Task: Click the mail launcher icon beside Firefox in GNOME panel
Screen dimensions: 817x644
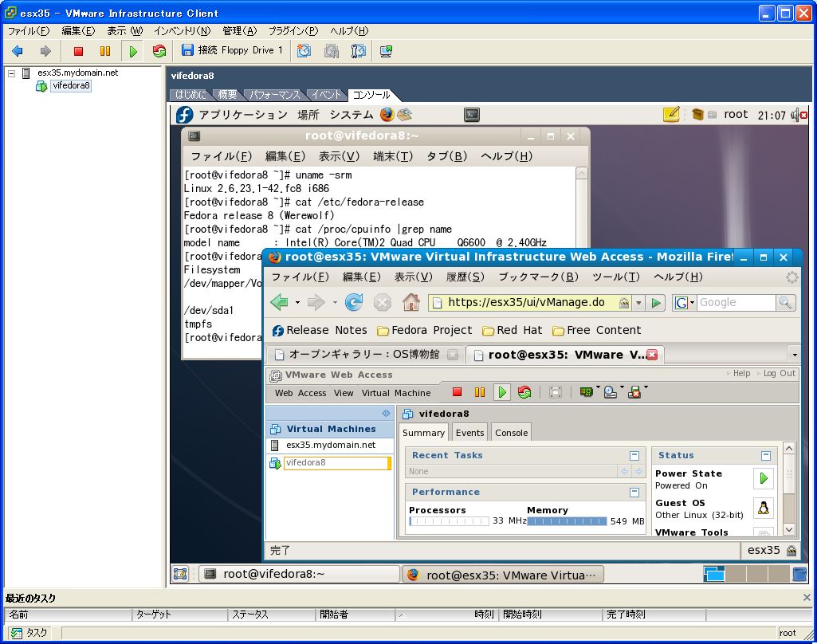Action: [404, 115]
